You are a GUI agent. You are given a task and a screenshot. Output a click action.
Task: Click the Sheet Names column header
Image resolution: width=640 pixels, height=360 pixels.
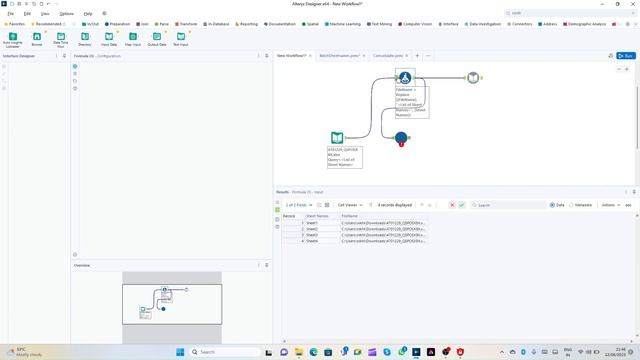click(322, 216)
